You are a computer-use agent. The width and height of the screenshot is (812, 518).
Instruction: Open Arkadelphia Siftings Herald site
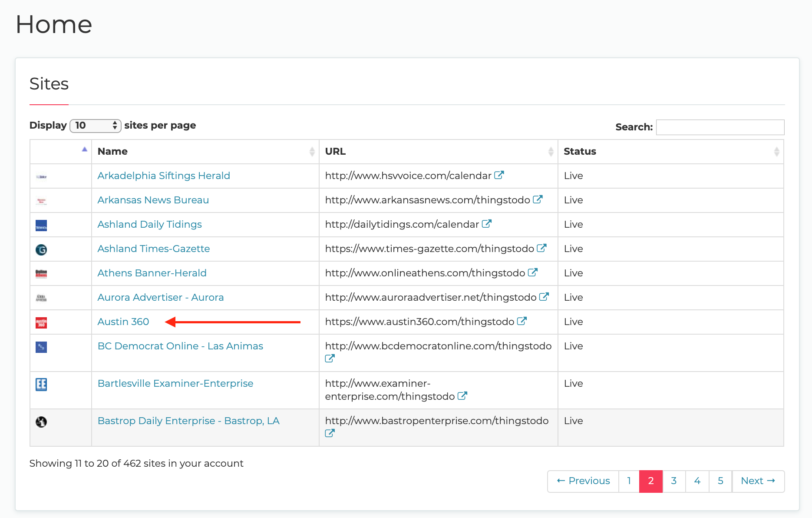164,176
